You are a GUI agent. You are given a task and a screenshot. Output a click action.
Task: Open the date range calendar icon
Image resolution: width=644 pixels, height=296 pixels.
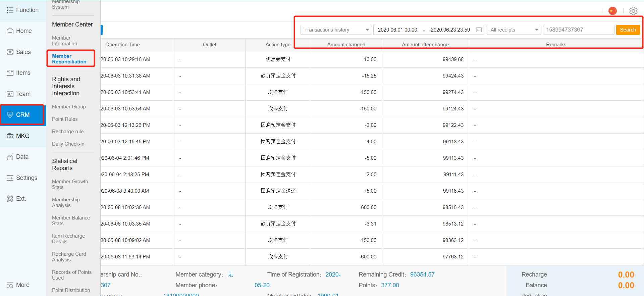(479, 30)
